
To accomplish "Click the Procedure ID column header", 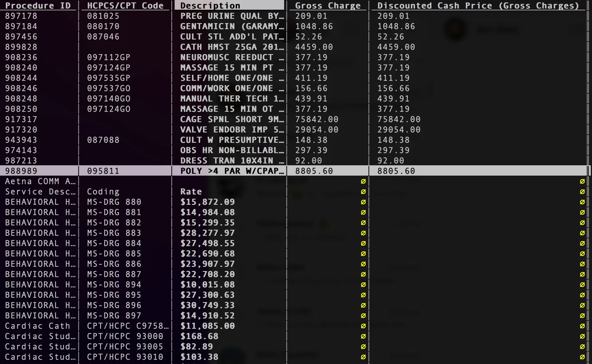I will pos(38,5).
